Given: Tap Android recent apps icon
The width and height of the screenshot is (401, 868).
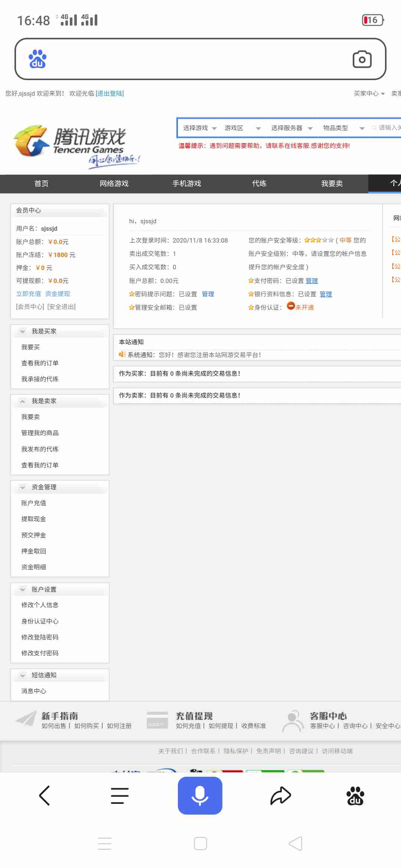Looking at the screenshot, I should [x=105, y=844].
